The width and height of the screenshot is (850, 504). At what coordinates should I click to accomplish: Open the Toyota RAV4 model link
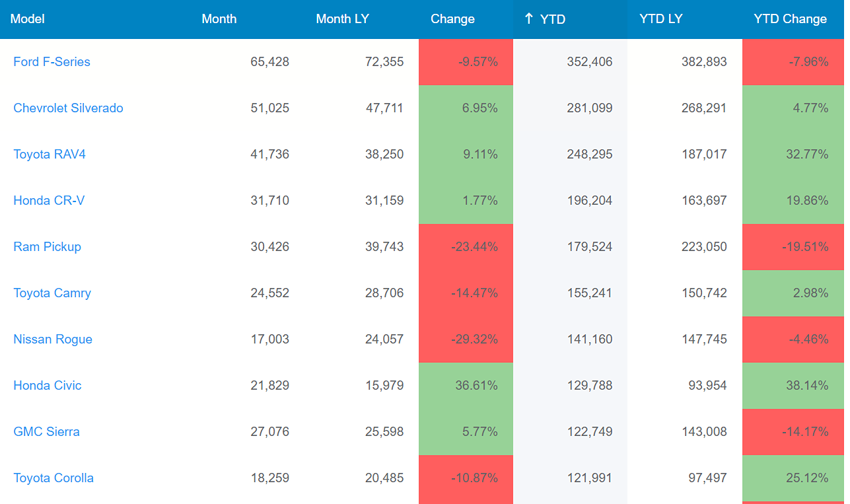click(x=50, y=154)
